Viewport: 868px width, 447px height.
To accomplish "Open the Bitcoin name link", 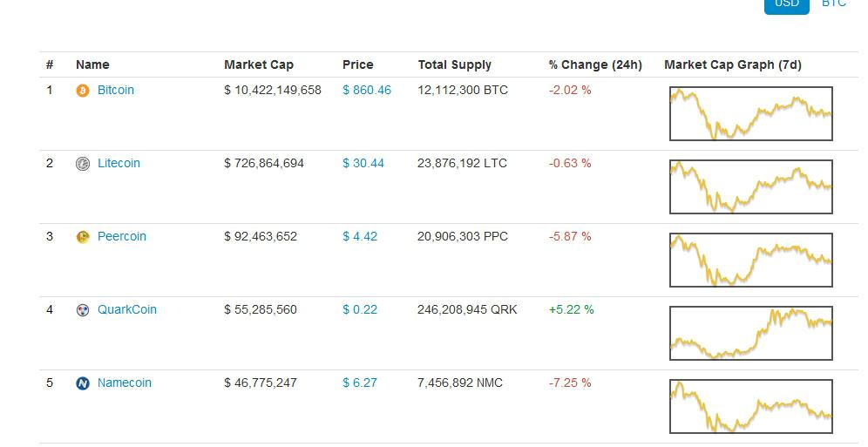I will click(x=116, y=90).
